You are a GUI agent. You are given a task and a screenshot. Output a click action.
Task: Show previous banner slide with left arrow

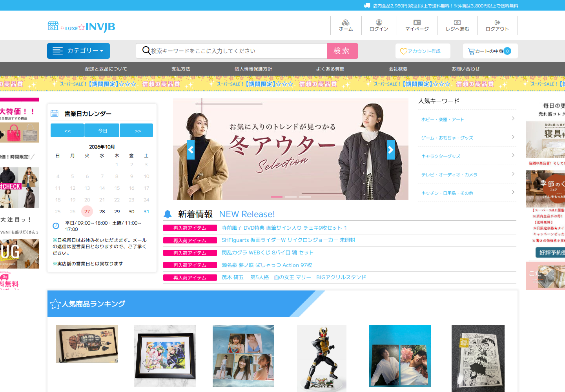tap(191, 150)
